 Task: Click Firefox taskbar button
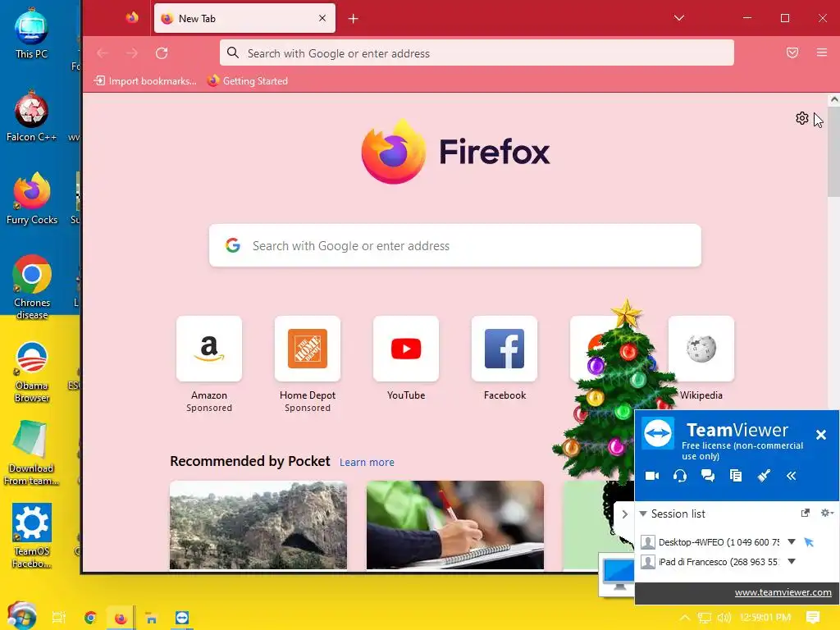[x=121, y=619]
